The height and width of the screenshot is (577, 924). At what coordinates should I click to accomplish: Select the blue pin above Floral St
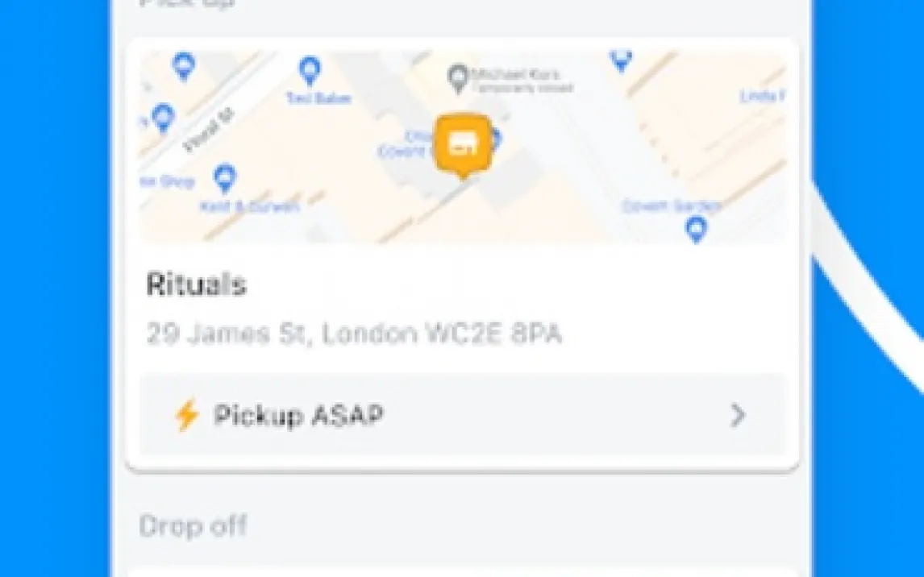pyautogui.click(x=184, y=65)
